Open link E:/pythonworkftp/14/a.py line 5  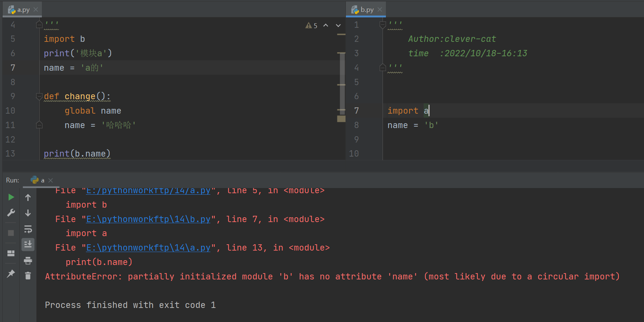click(148, 191)
